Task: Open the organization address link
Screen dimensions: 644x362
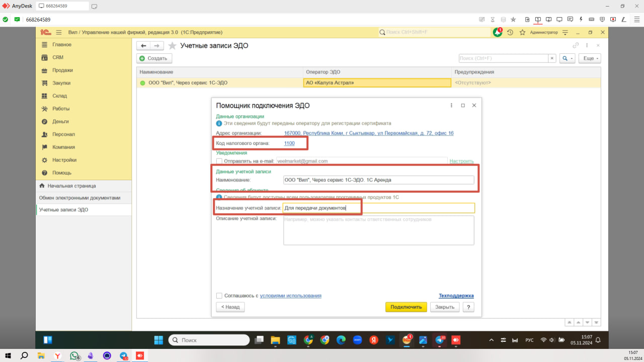Action: pyautogui.click(x=369, y=133)
